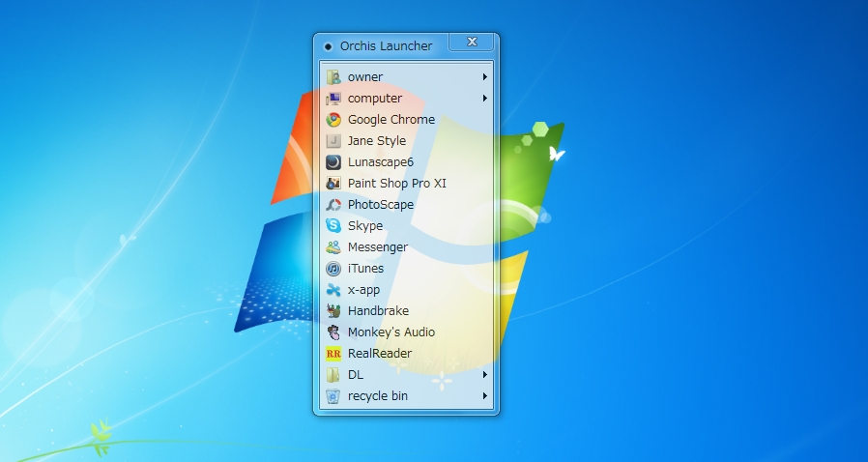Screen dimensions: 868x462
Task: Click the Skype icon
Action: (333, 226)
